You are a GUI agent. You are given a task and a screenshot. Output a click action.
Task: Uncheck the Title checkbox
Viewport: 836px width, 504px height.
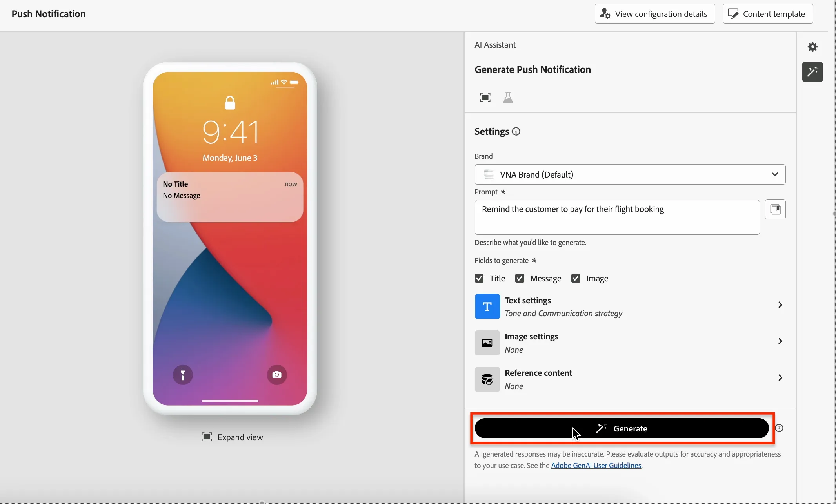tap(479, 278)
